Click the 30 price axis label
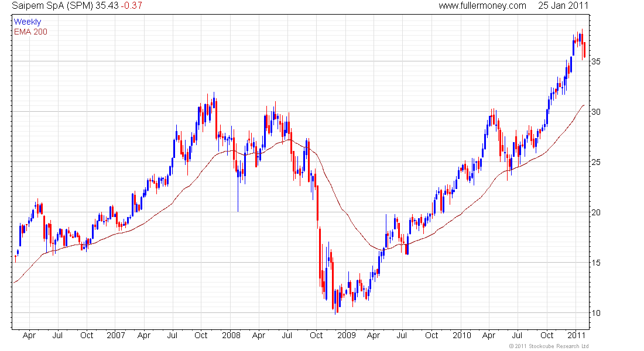The image size is (644, 351). click(x=595, y=112)
